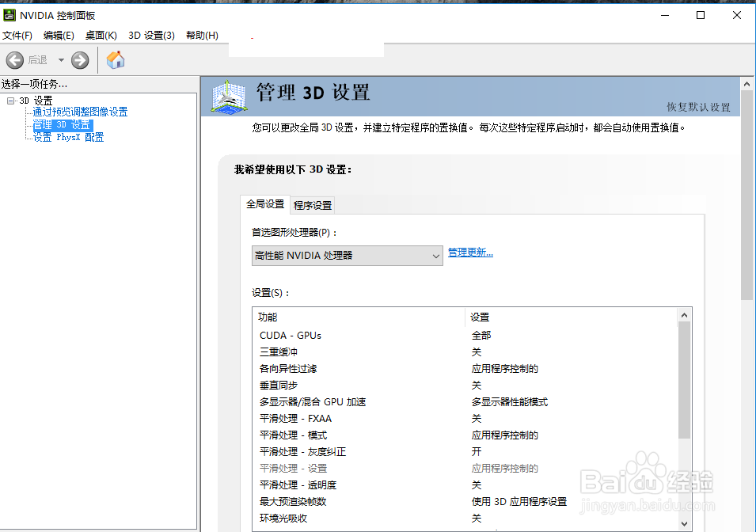Select 通过预览调整图像设置 in the task list
The width and height of the screenshot is (756, 532).
pyautogui.click(x=79, y=111)
